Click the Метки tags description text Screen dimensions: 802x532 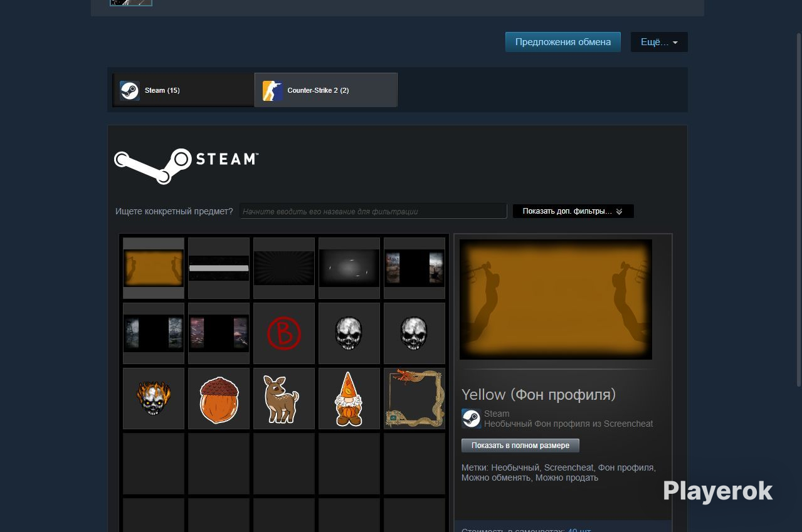559,472
